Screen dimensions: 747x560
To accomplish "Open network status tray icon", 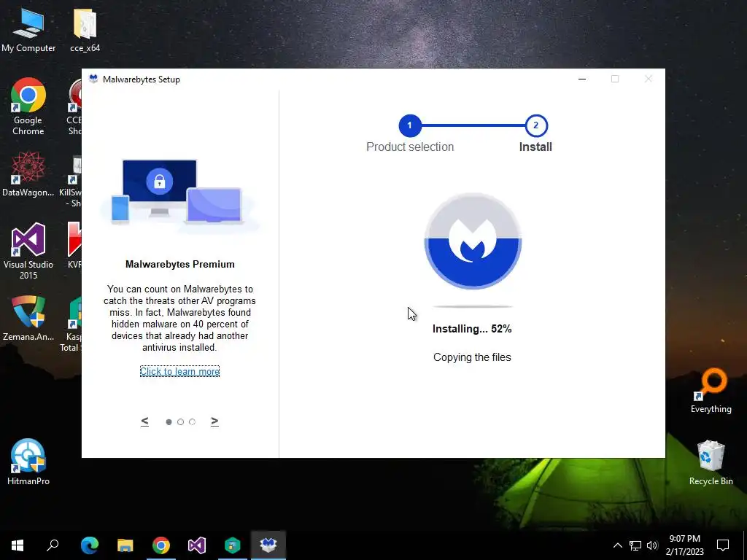I will pos(635,545).
